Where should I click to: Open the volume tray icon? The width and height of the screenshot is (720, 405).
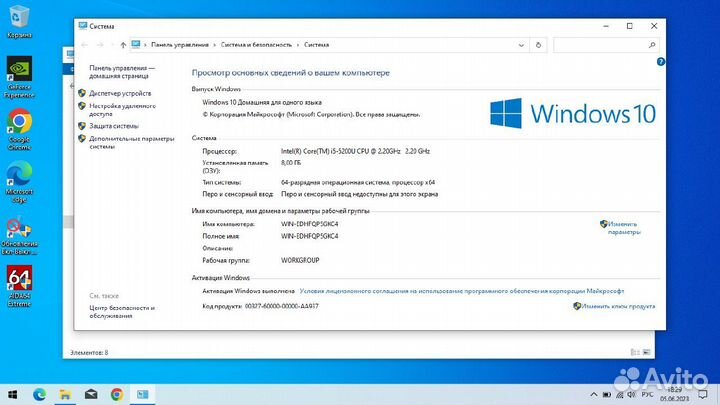631,394
